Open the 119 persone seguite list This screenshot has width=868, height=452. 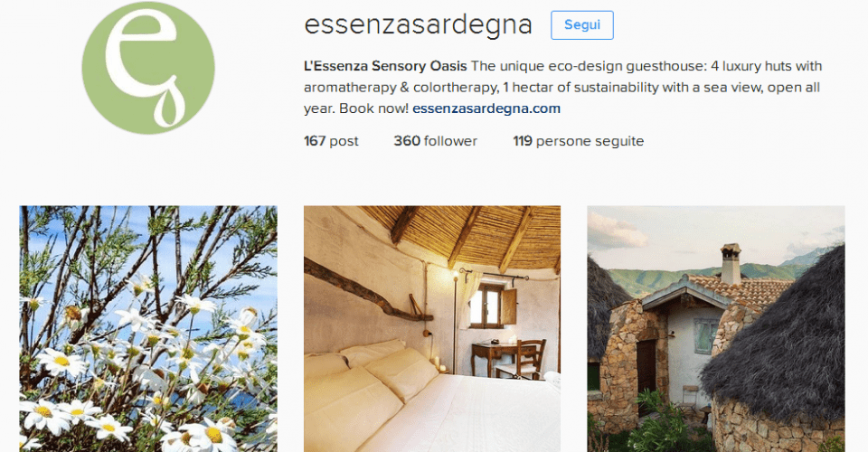click(x=578, y=141)
